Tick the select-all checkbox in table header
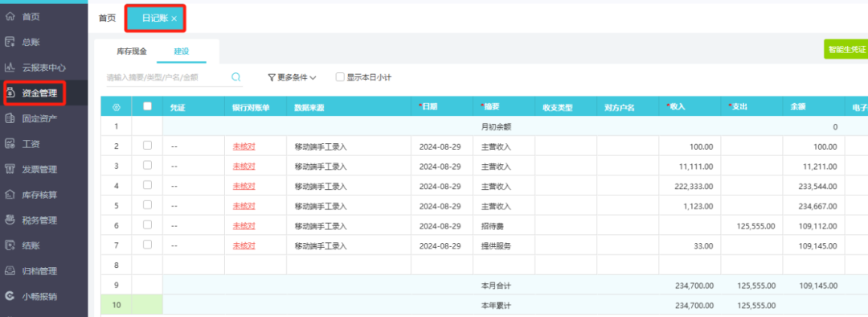The image size is (868, 317). click(147, 106)
